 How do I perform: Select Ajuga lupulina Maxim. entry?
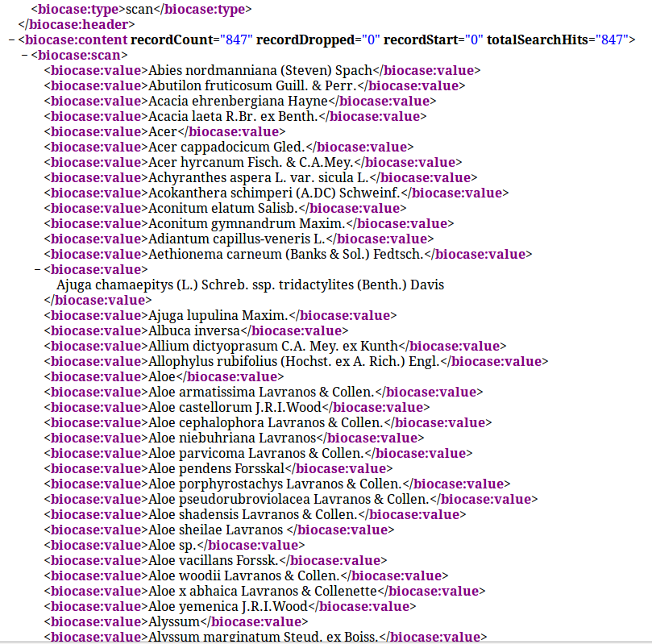pyautogui.click(x=220, y=316)
